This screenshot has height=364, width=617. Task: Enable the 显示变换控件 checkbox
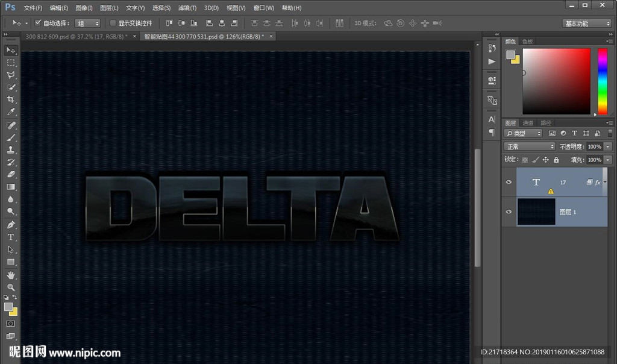pos(113,23)
